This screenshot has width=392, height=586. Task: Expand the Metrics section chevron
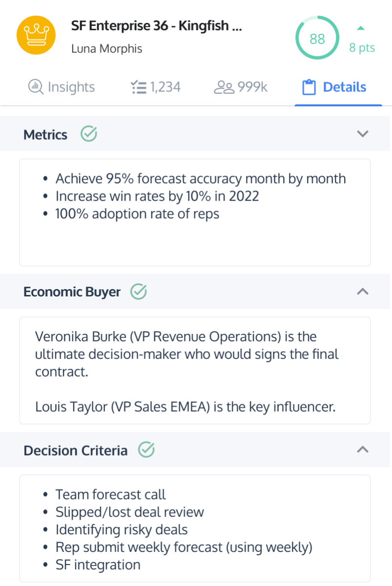pyautogui.click(x=362, y=134)
